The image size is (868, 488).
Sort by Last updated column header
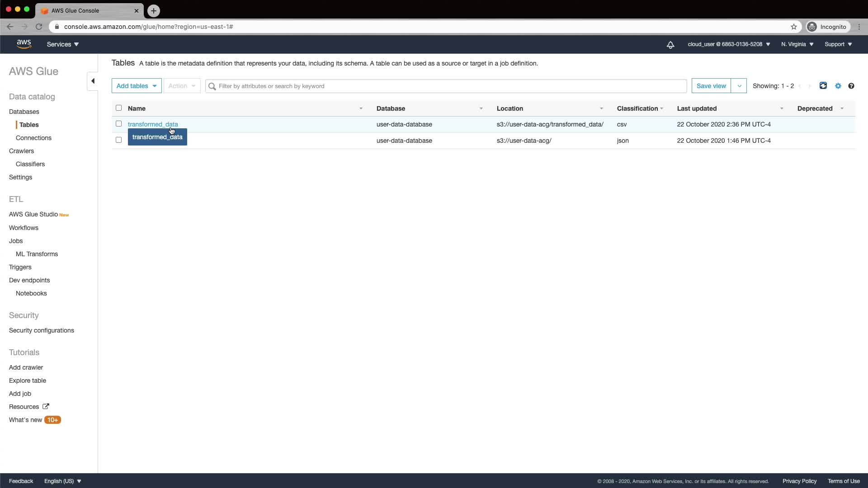point(697,108)
